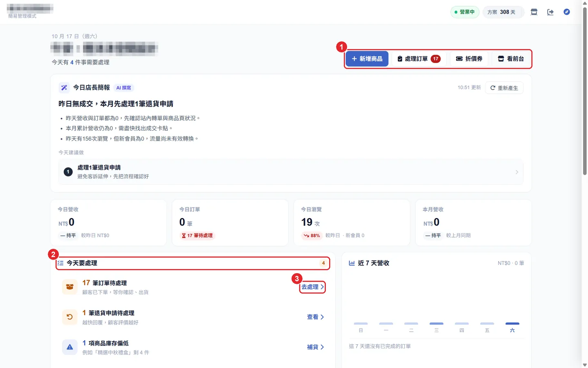Screen dimensions: 588x368
Task: Click the 六 Saturday bar in chart
Action: coord(512,323)
